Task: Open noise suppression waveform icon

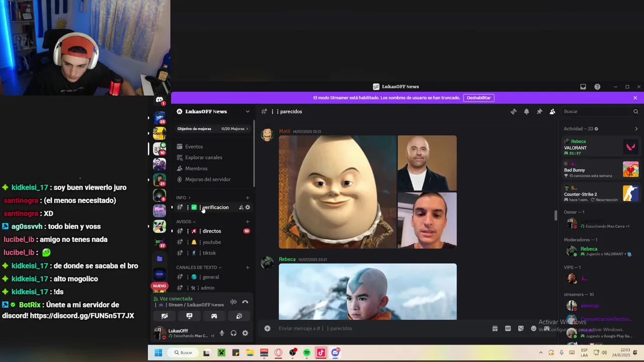Action: coord(233,302)
